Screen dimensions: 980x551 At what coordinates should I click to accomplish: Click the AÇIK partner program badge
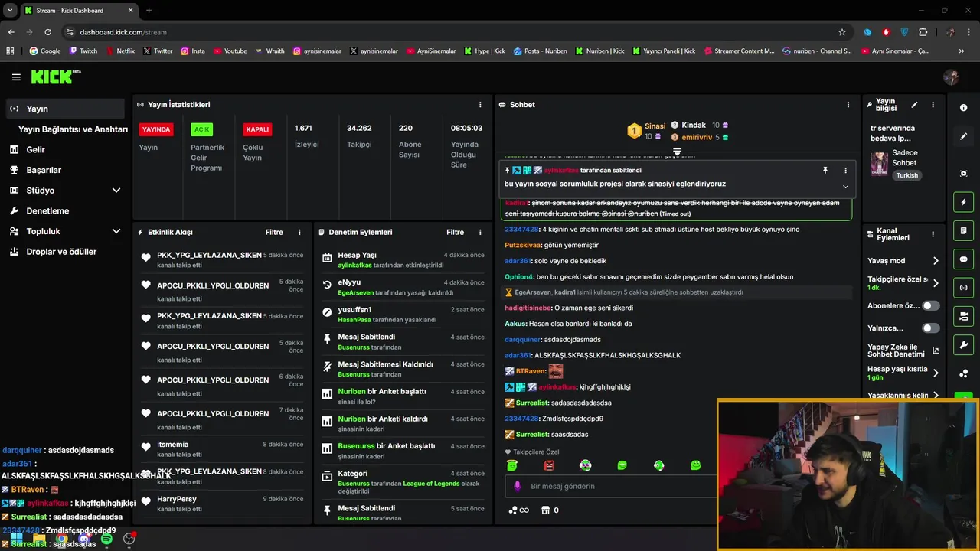(x=201, y=129)
